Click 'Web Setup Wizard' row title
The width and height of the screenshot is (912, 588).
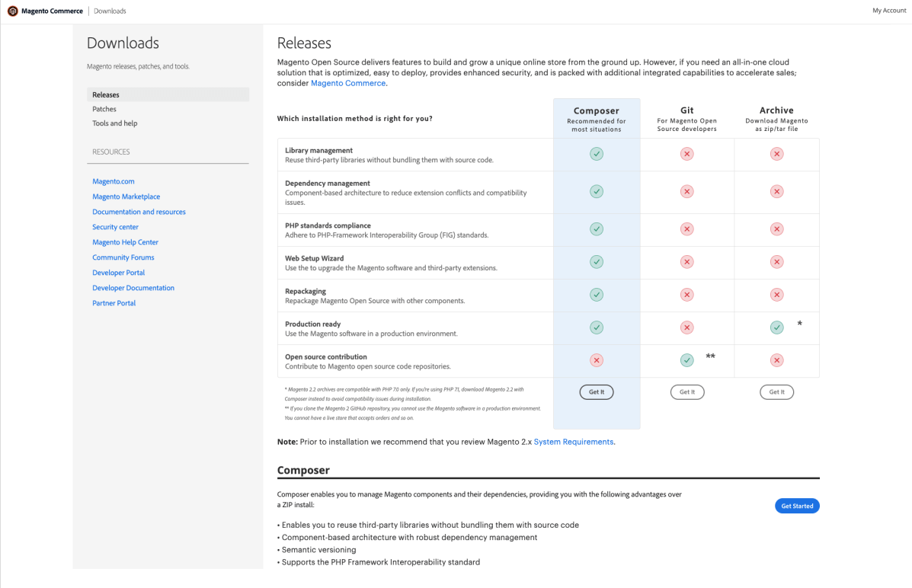314,258
